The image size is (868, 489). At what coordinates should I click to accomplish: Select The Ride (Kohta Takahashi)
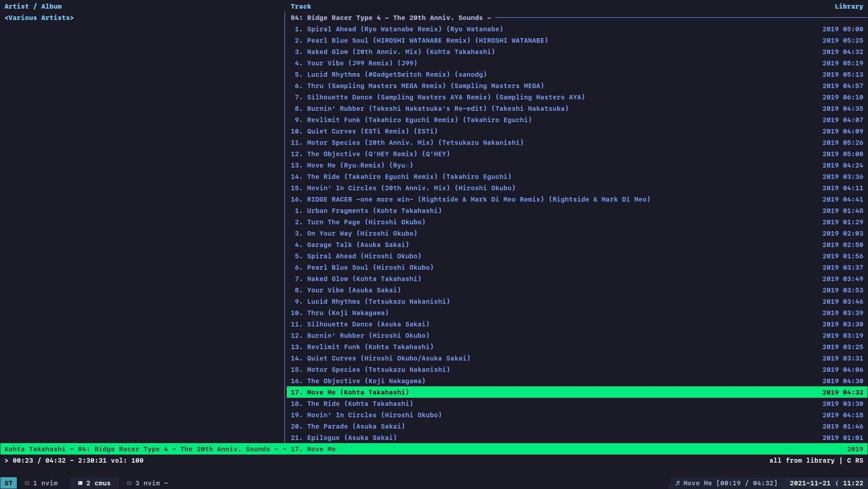pyautogui.click(x=577, y=404)
